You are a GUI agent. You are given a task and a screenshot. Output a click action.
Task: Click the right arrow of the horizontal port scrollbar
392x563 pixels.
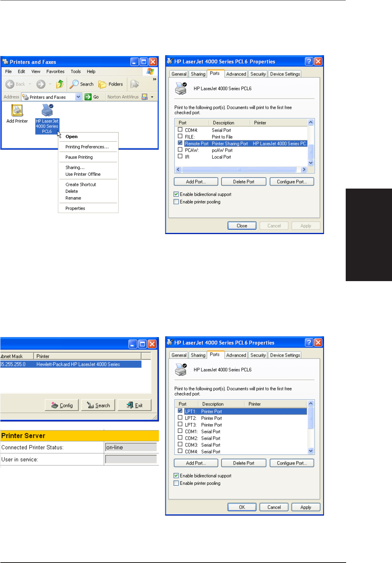pyautogui.click(x=304, y=170)
